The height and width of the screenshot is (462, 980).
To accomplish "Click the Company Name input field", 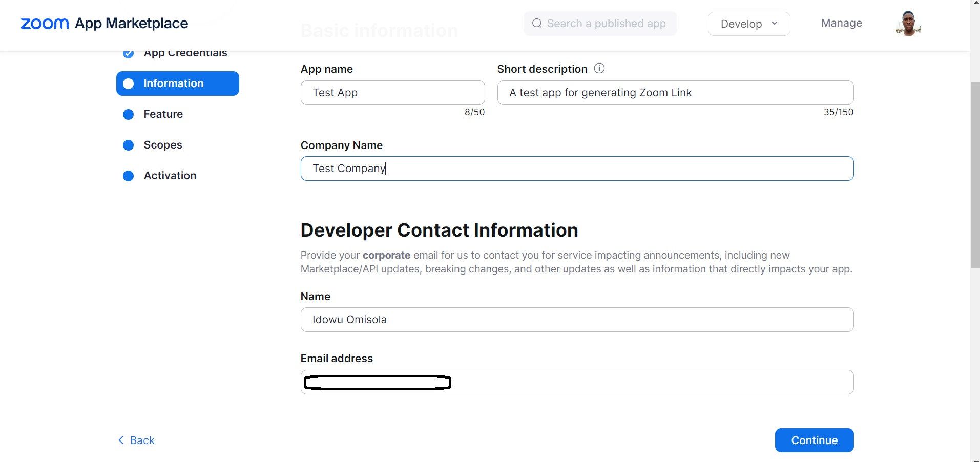I will pos(577,169).
